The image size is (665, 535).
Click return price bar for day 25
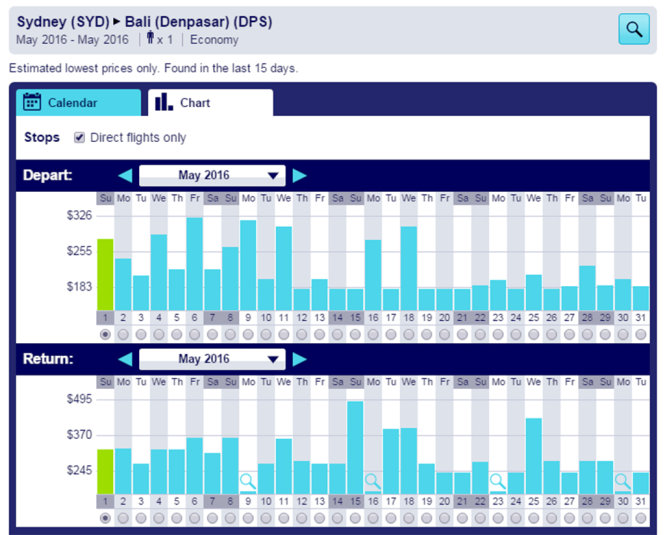click(534, 455)
